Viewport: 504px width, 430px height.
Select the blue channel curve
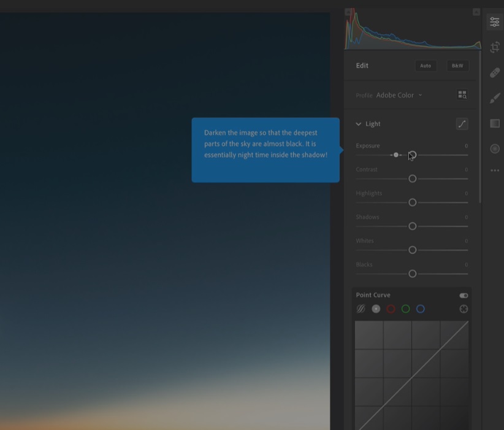tap(420, 309)
